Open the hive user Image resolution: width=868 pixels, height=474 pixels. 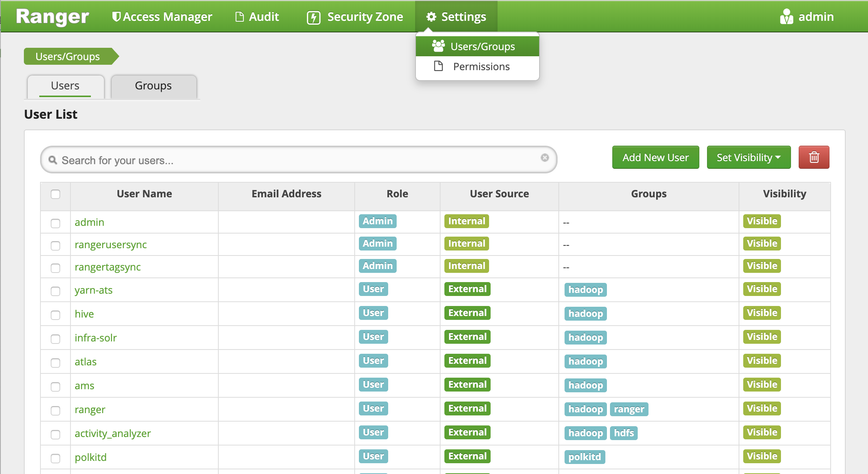click(84, 314)
